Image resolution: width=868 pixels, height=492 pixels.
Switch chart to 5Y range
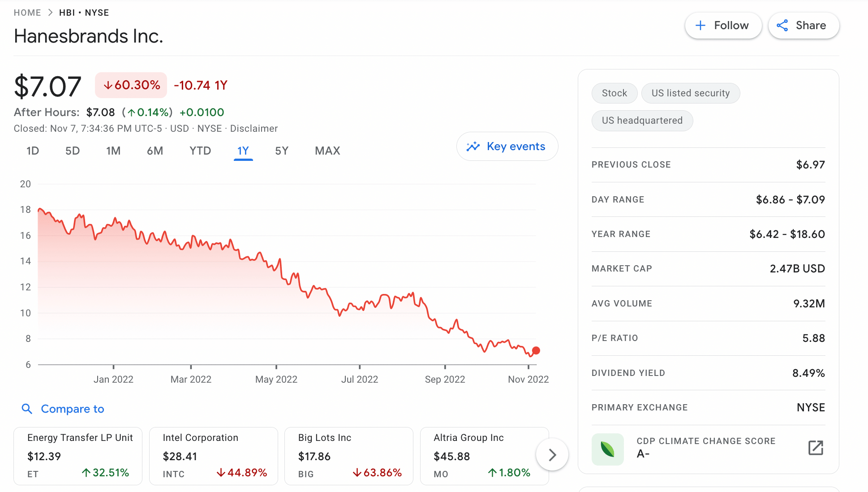coord(282,151)
